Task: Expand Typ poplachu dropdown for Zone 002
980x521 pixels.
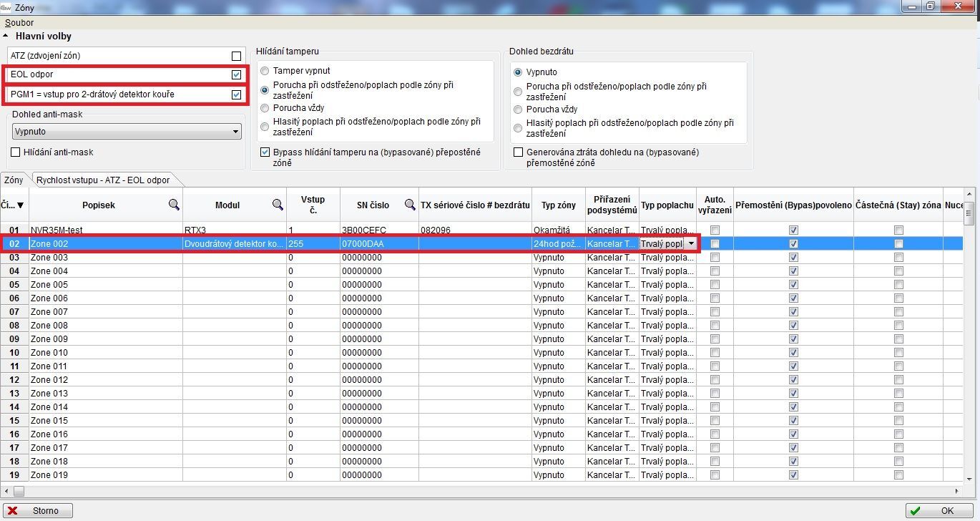Action: click(691, 243)
